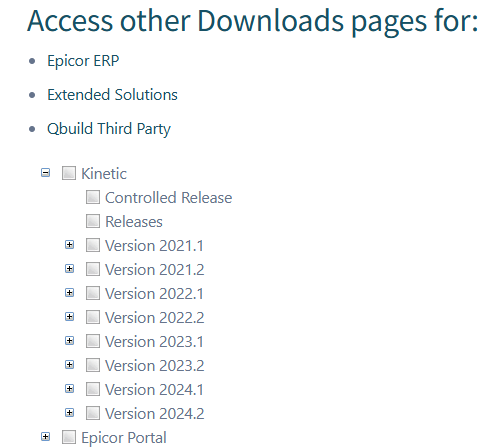Tick the Version 2021.2 checkbox

pos(93,269)
